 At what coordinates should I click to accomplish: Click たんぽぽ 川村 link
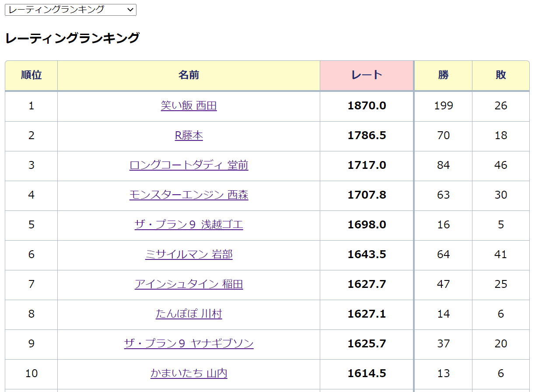pos(189,314)
